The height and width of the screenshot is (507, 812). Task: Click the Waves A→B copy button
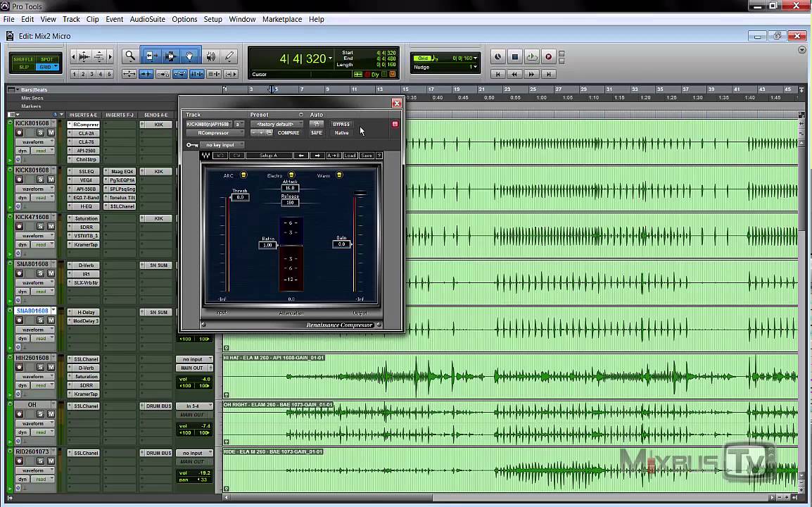pos(334,156)
